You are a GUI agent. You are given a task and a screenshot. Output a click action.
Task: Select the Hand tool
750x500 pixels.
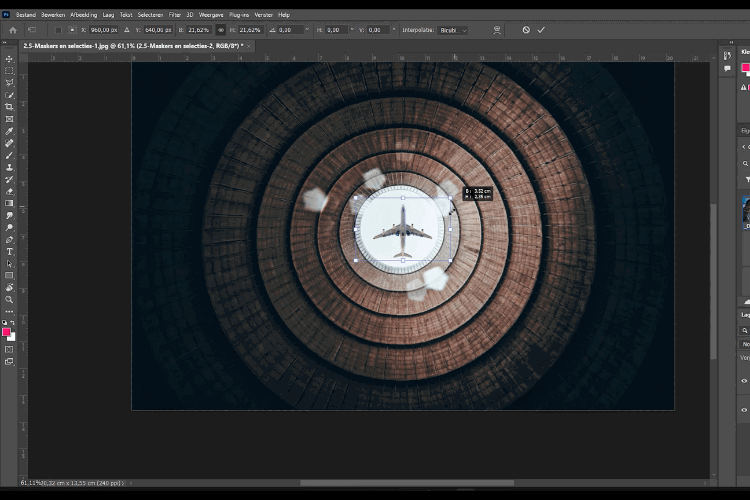tap(9, 288)
